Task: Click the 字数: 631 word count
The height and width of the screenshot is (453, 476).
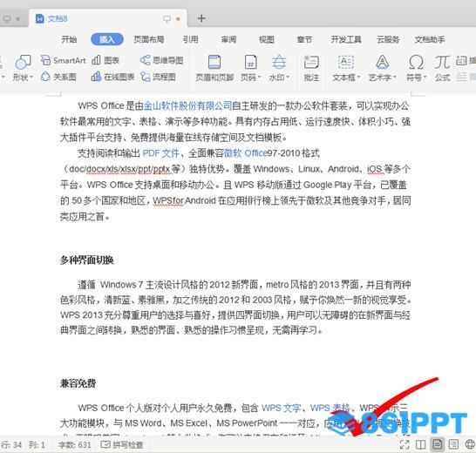Action: 75,445
